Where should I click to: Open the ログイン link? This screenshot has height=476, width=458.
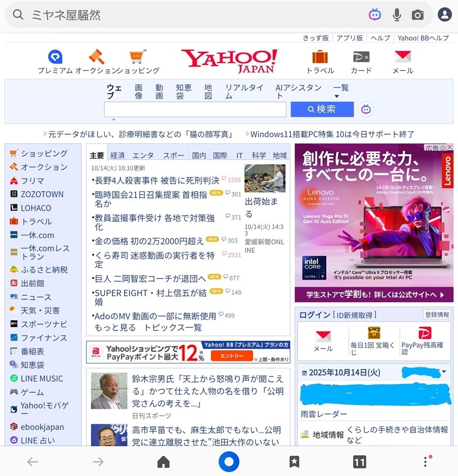(315, 315)
